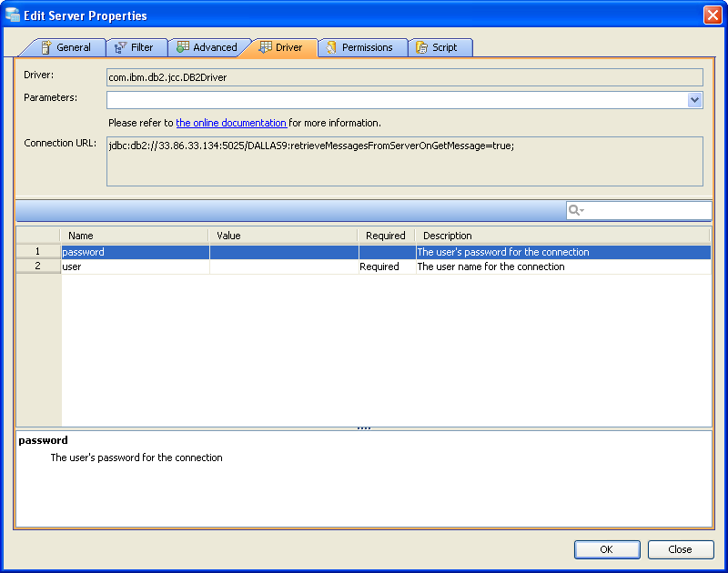Image resolution: width=728 pixels, height=573 pixels.
Task: Sort by the Name column header
Action: [x=135, y=236]
